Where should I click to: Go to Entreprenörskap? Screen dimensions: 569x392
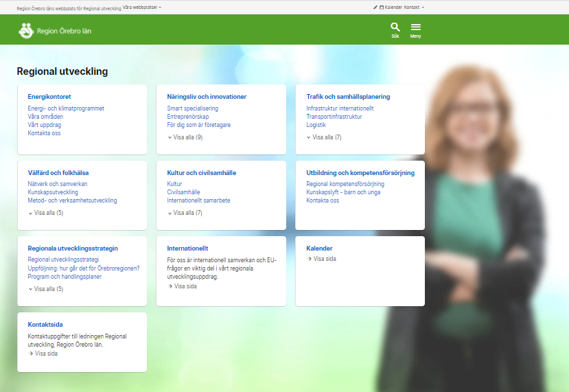188,117
